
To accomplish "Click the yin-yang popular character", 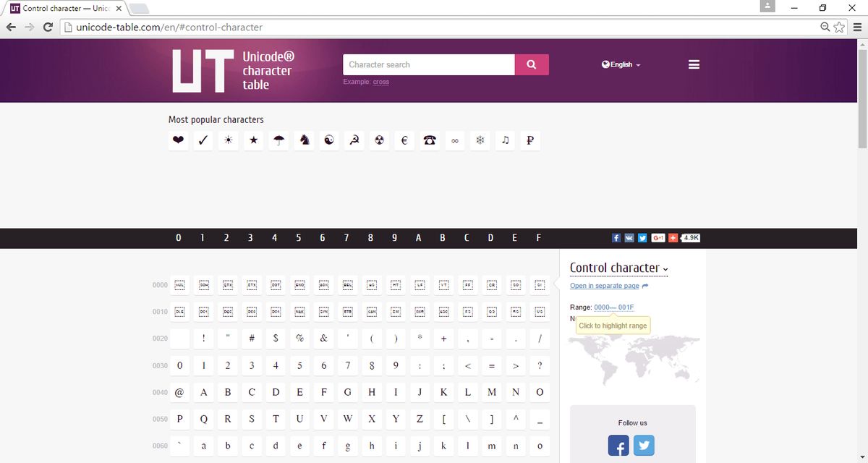I will click(x=328, y=140).
